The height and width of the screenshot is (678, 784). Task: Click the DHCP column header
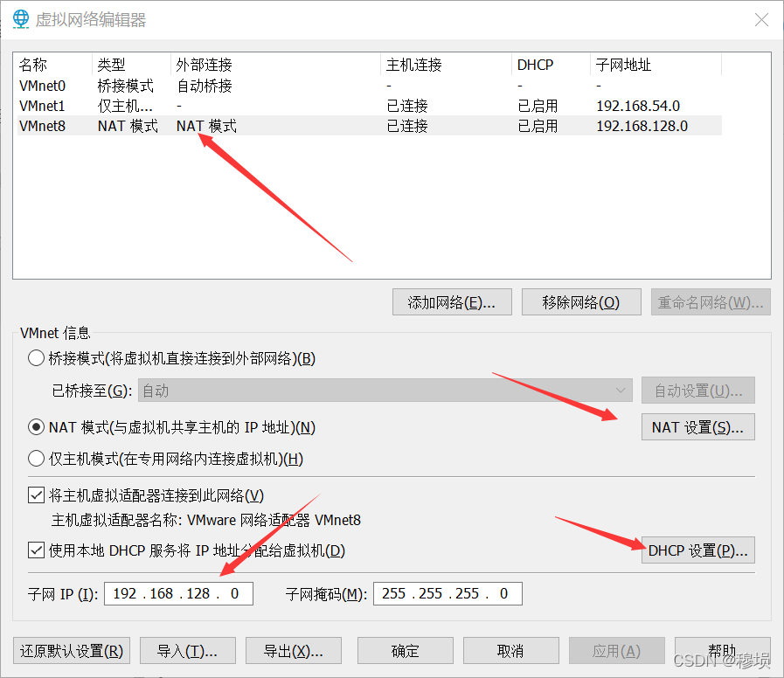coord(551,65)
